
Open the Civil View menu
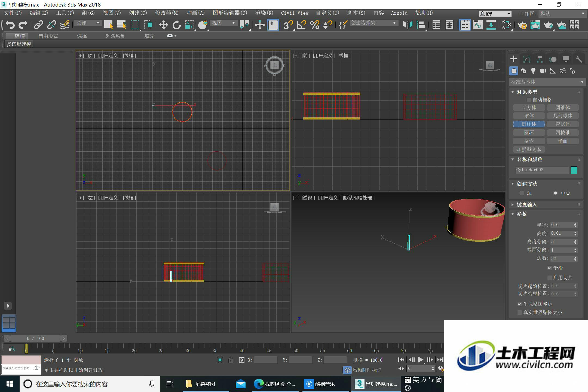pos(295,13)
